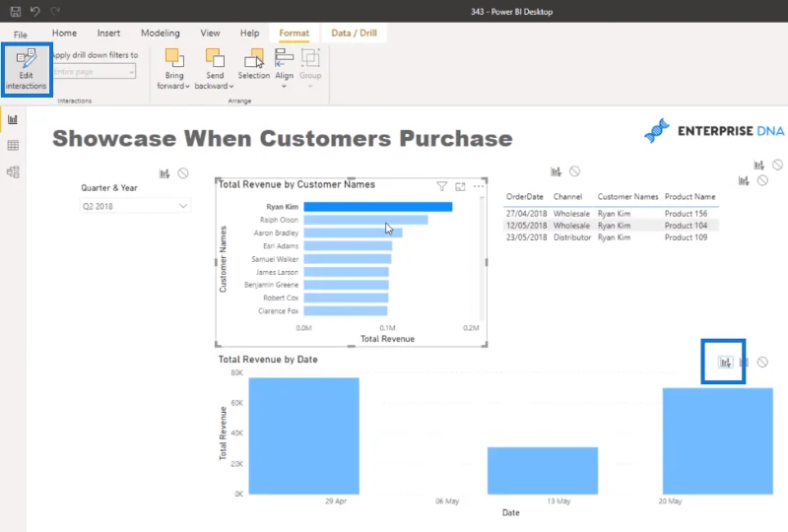Open focus mode on Customer Names chart
The image size is (788, 532).
(460, 186)
